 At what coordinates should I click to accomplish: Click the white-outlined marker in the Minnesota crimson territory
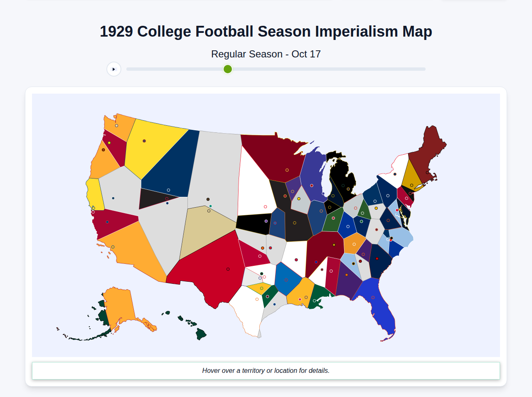tap(287, 170)
